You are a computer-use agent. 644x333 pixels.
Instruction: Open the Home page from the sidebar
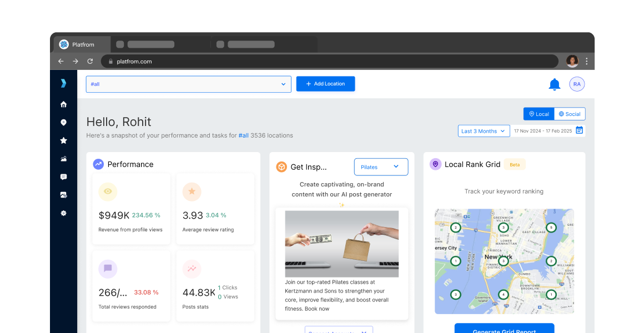coord(63,104)
